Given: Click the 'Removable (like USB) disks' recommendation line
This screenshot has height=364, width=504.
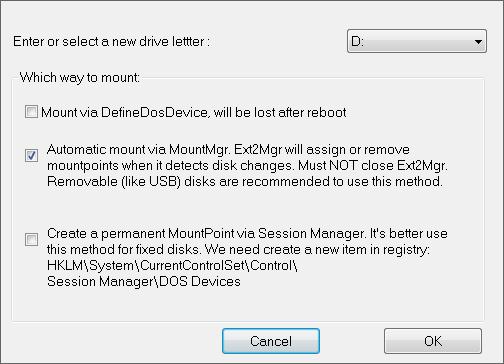Looking at the screenshot, I should point(245,181).
